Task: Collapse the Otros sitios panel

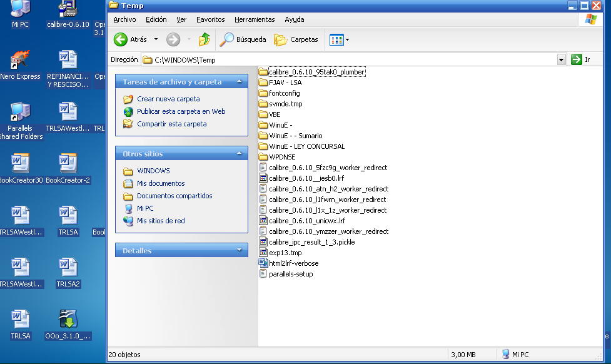Action: click(240, 154)
